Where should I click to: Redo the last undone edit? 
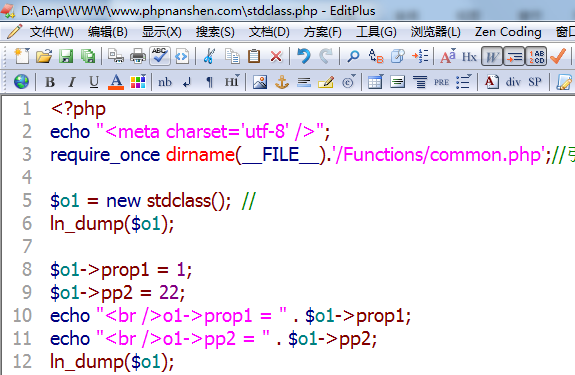point(326,56)
